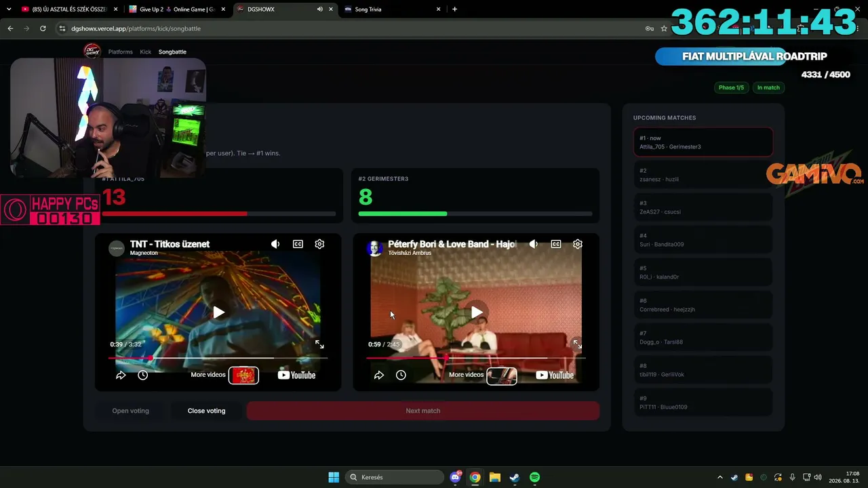This screenshot has width=868, height=488.
Task: Add Péterfy Bori video to Watch later
Action: [x=401, y=375]
